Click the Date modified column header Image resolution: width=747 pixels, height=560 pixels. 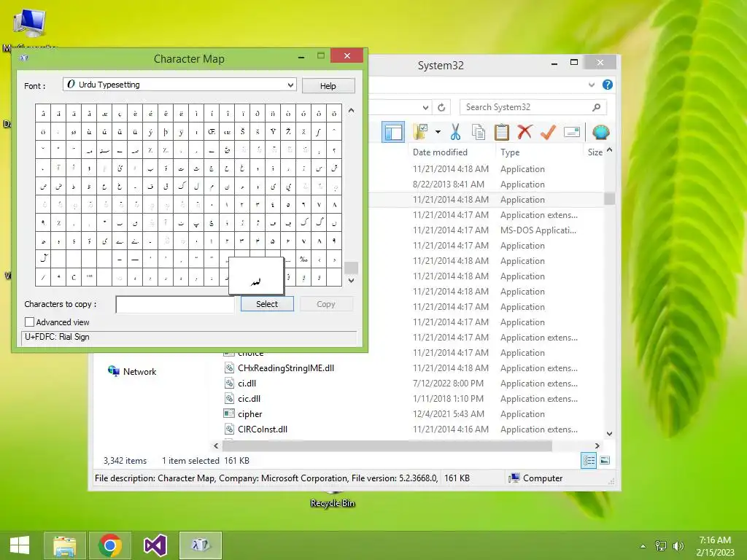(x=440, y=152)
